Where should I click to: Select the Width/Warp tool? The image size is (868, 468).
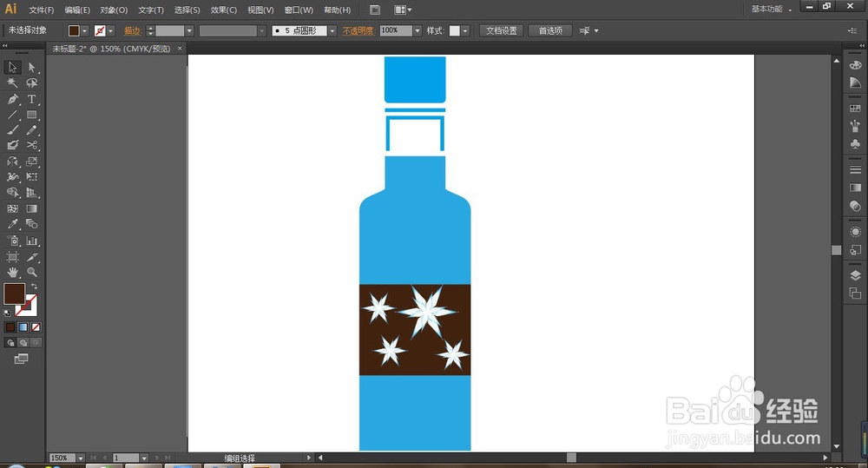[x=12, y=177]
